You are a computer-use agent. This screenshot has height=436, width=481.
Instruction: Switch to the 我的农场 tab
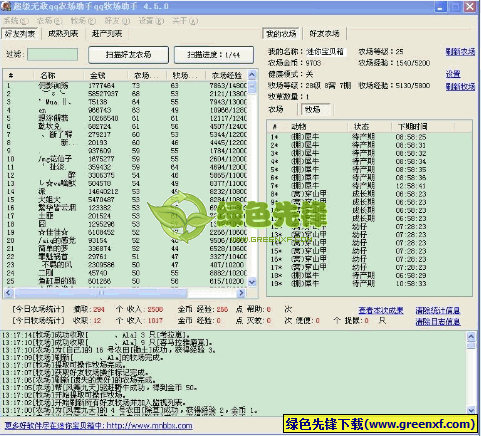(x=281, y=34)
